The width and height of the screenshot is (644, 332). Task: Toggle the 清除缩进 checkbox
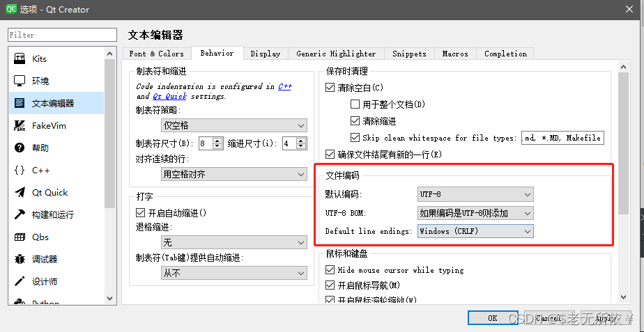pyautogui.click(x=355, y=121)
